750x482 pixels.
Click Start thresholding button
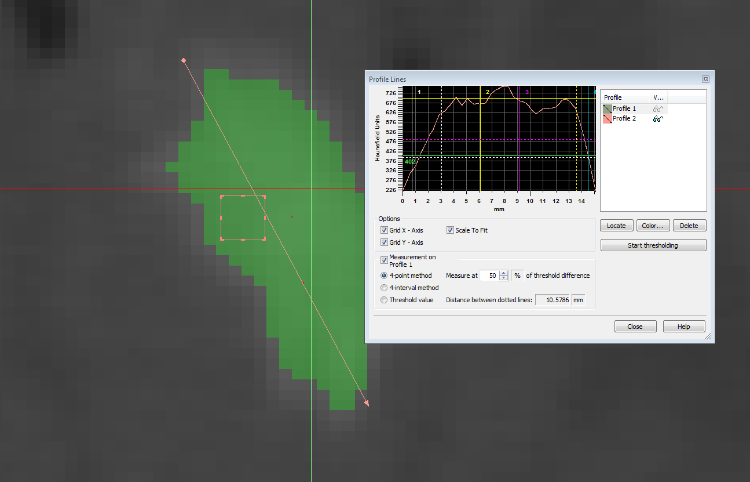pyautogui.click(x=653, y=245)
